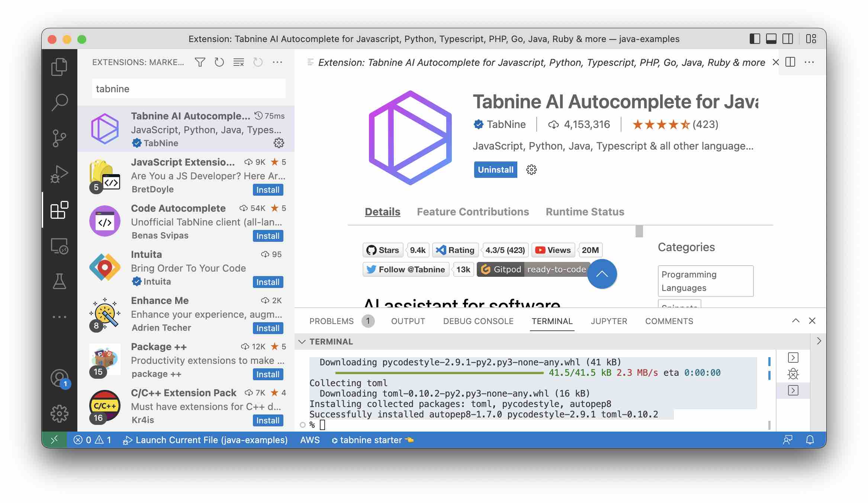Viewport: 868px width, 503px height.
Task: Refresh the extensions search results
Action: point(219,62)
